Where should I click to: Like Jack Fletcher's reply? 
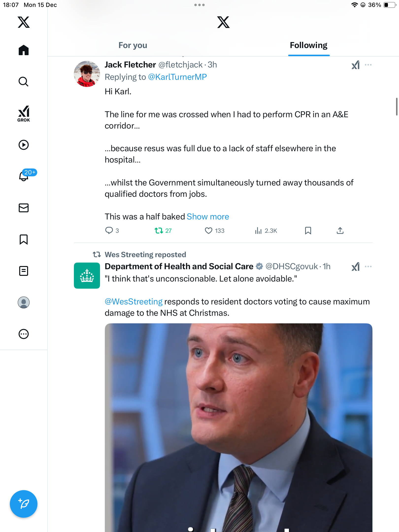click(209, 231)
